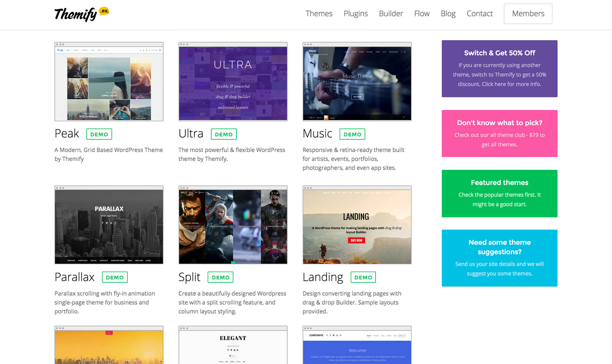
Task: Open the Switch & Get 50% Off banner
Action: (499, 69)
